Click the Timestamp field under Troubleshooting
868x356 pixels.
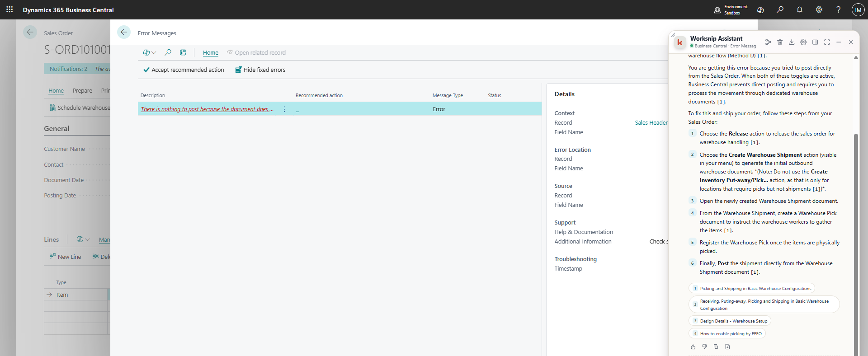[x=568, y=269]
